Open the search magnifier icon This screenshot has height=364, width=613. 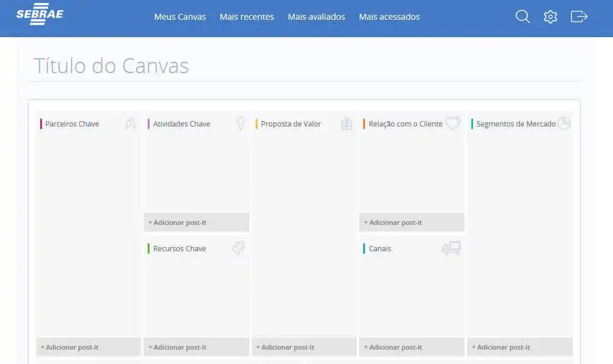pyautogui.click(x=522, y=16)
